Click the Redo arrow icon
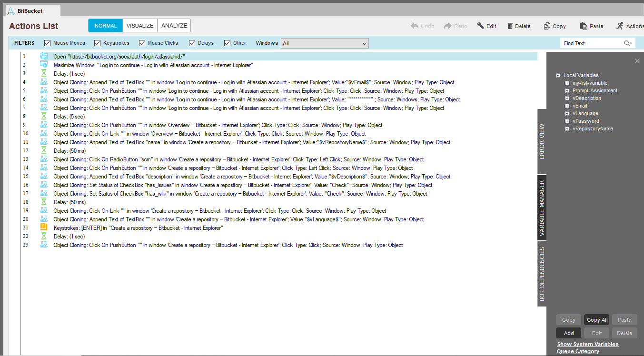The width and height of the screenshot is (644, 356). point(448,26)
